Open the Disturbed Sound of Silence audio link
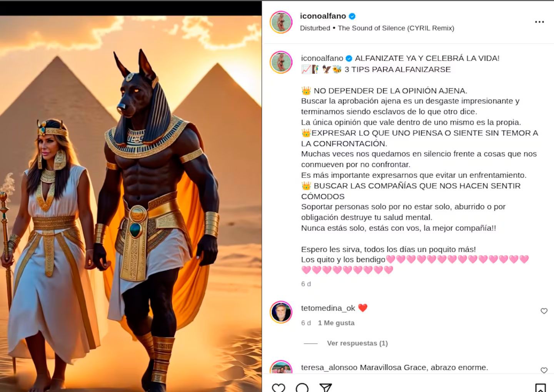Screen dimensions: 554x392 point(377,28)
